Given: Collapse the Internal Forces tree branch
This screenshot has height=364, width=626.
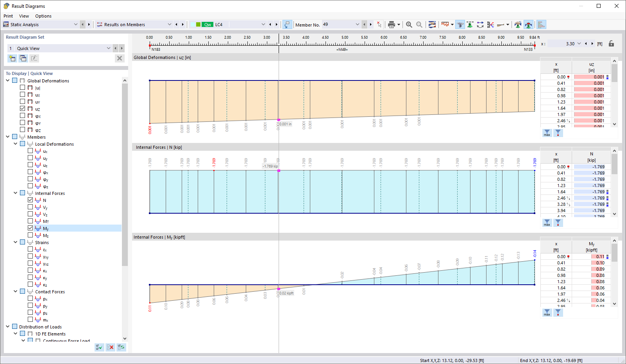Looking at the screenshot, I should point(15,193).
